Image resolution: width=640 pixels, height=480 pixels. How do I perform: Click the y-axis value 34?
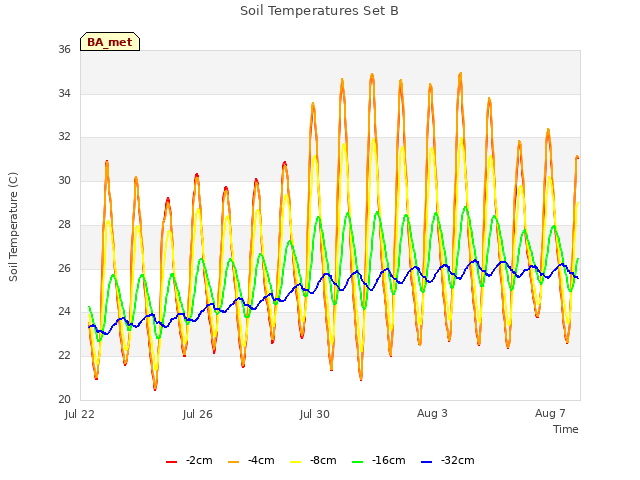[64, 93]
